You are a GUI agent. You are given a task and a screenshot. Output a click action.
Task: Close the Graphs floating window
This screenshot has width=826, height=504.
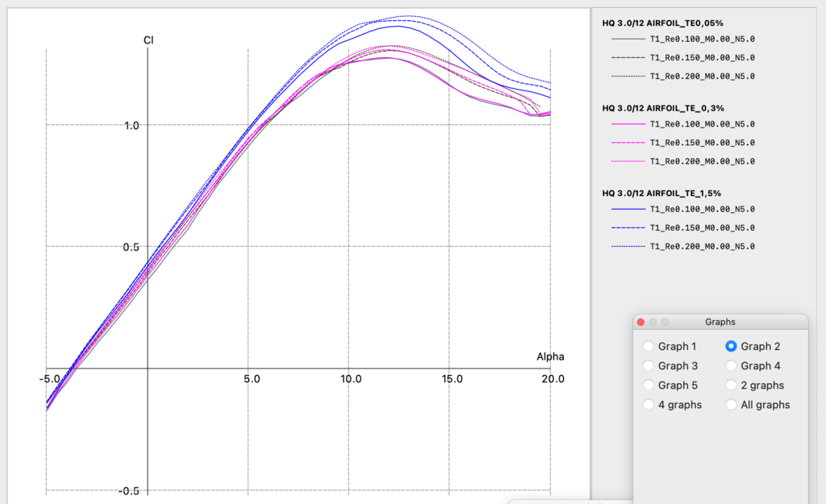coord(641,322)
